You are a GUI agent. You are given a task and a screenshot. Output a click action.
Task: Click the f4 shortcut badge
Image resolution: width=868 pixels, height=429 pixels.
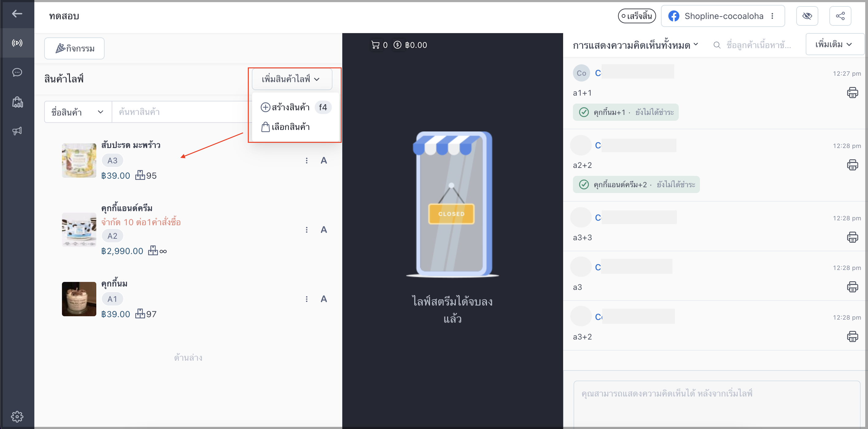[x=323, y=108]
